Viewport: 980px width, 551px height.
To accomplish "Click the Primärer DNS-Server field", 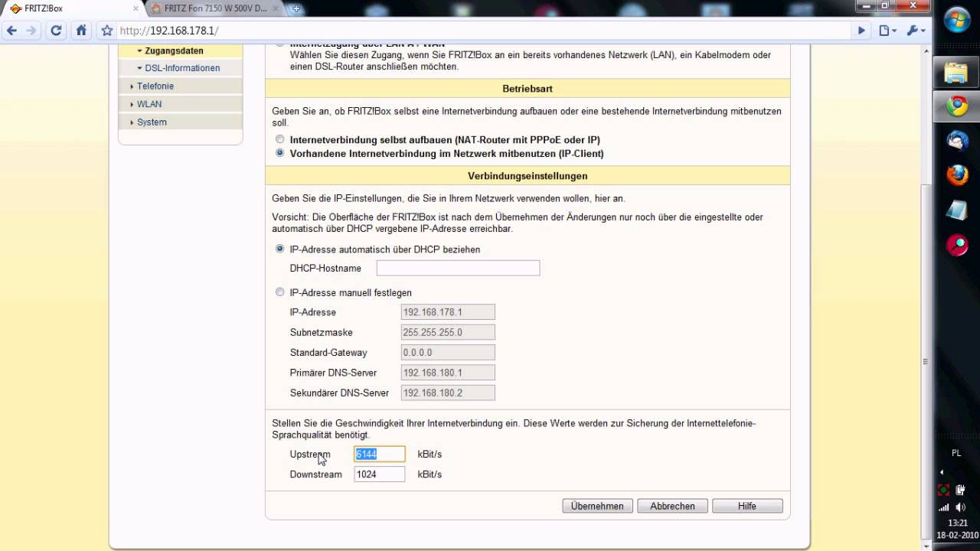I will tap(448, 373).
